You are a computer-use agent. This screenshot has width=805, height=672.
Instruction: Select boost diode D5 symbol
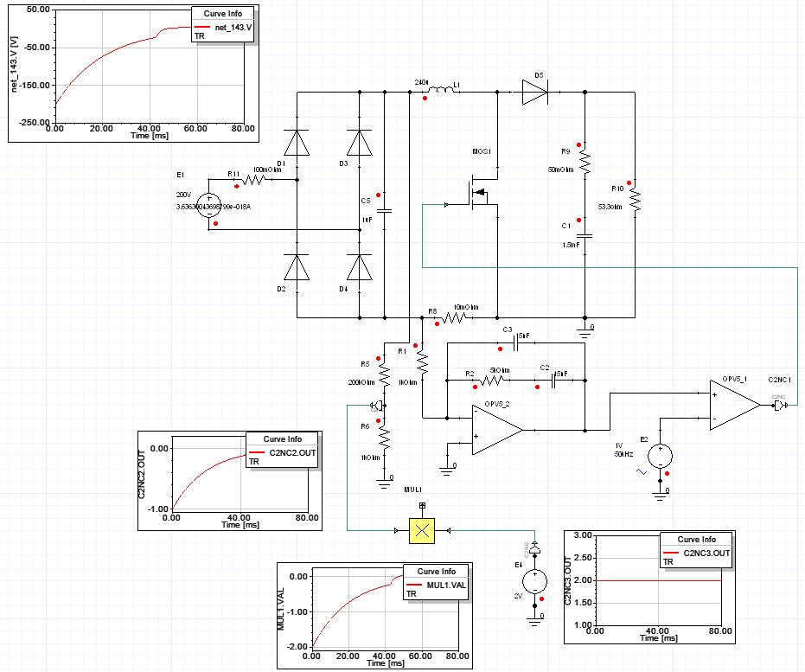click(x=535, y=93)
